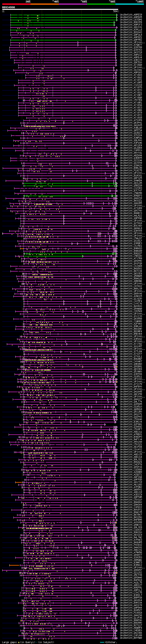Screen dimensions: 146x644
Task: Click the Large gaps legend text
Action: [x=28, y=642]
